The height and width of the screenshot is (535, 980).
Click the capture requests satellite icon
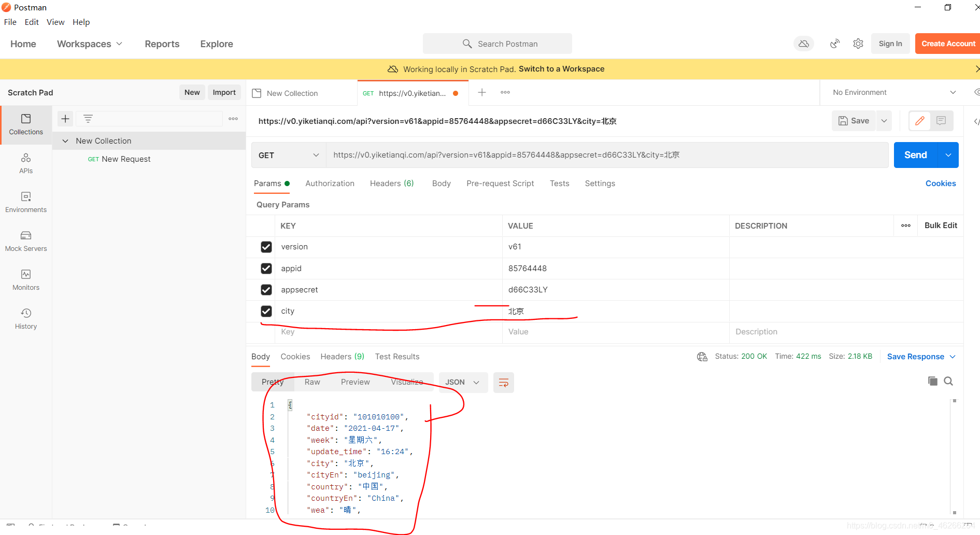click(x=835, y=44)
